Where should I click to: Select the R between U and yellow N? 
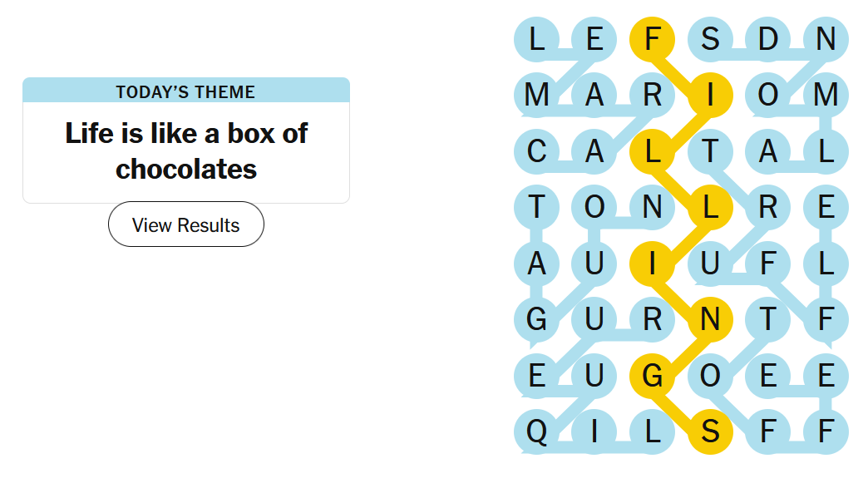click(x=652, y=318)
